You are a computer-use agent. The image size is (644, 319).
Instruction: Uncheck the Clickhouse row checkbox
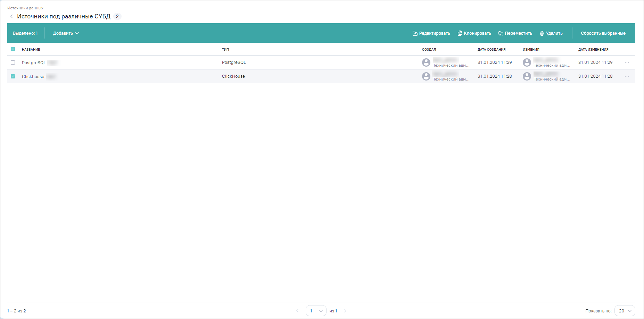tap(13, 76)
